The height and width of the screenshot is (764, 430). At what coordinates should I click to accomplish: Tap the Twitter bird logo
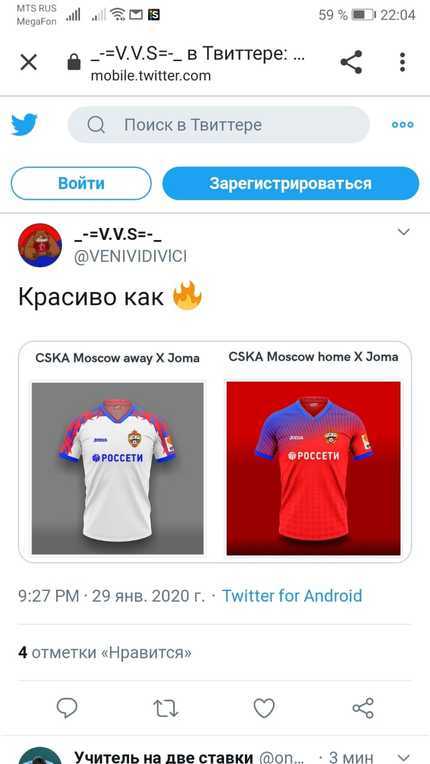pos(24,125)
